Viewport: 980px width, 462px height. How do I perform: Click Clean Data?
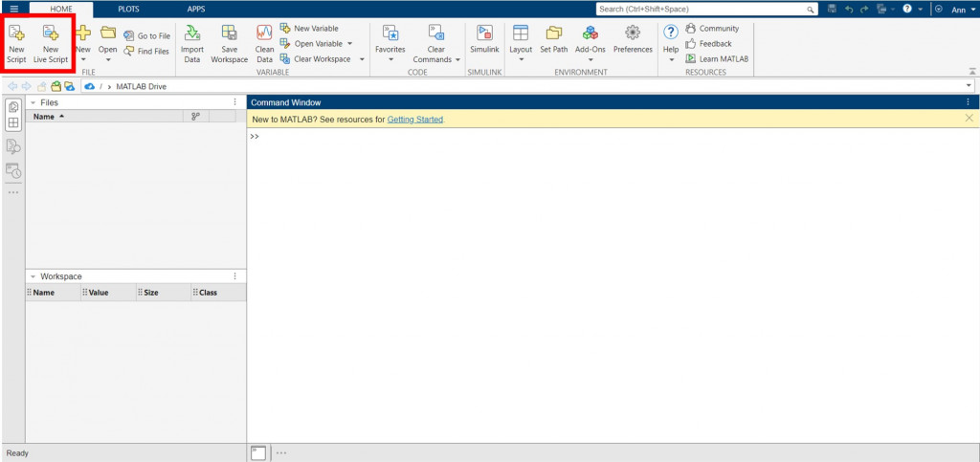pyautogui.click(x=264, y=44)
